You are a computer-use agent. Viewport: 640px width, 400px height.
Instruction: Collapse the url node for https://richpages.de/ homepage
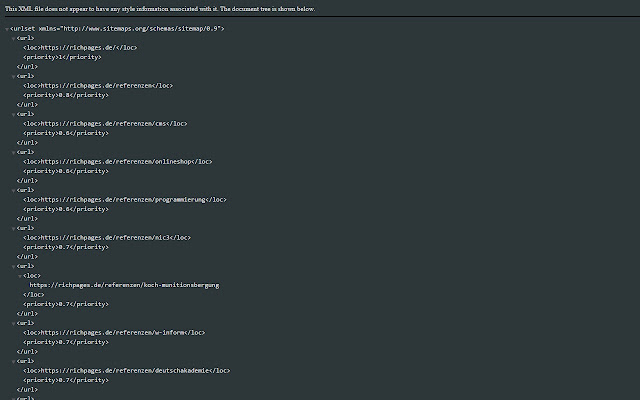(13, 39)
